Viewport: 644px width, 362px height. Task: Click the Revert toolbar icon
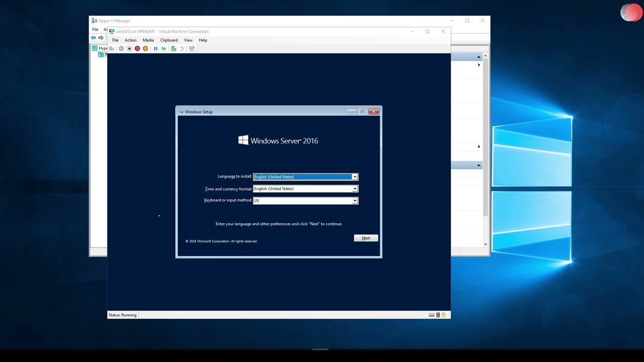(x=182, y=49)
